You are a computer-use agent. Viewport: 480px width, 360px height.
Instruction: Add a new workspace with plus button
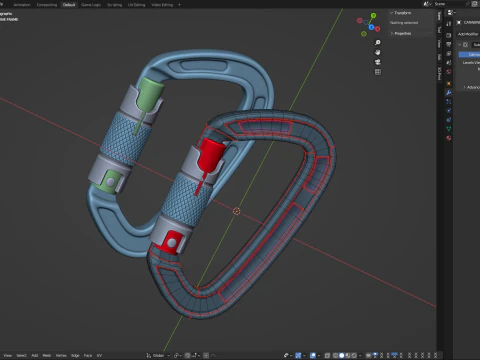(x=179, y=5)
